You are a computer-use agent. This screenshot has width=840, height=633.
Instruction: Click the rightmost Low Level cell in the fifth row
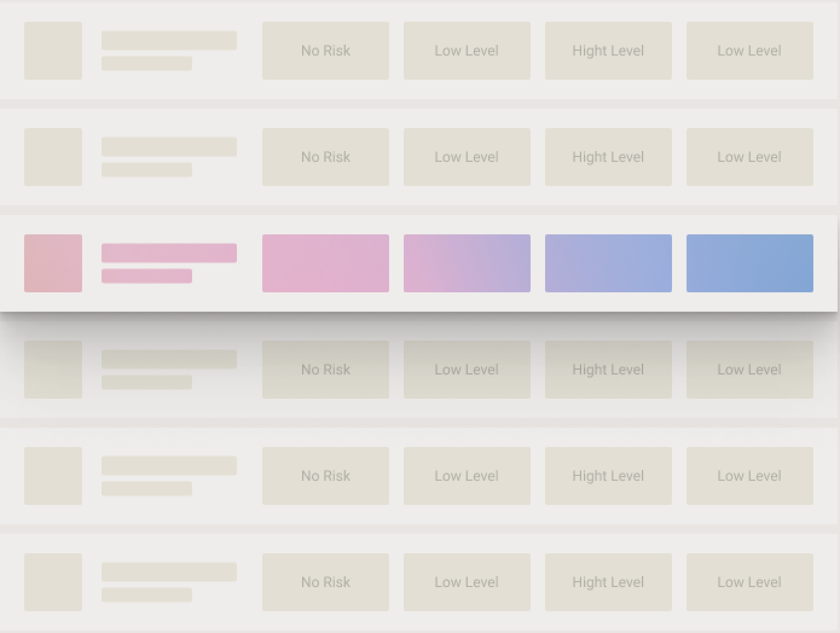[x=749, y=476]
